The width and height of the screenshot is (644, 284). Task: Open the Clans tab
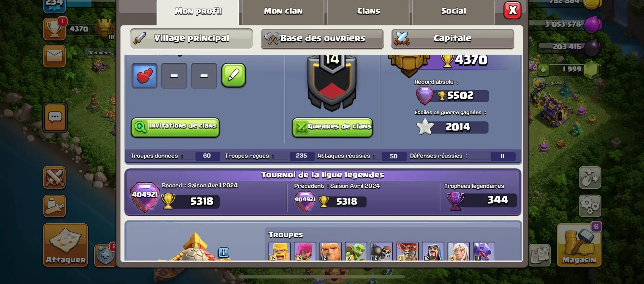368,11
